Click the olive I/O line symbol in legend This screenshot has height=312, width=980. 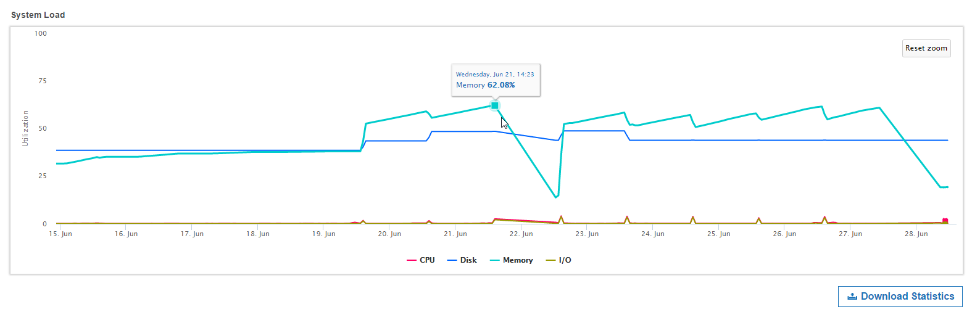pyautogui.click(x=551, y=260)
